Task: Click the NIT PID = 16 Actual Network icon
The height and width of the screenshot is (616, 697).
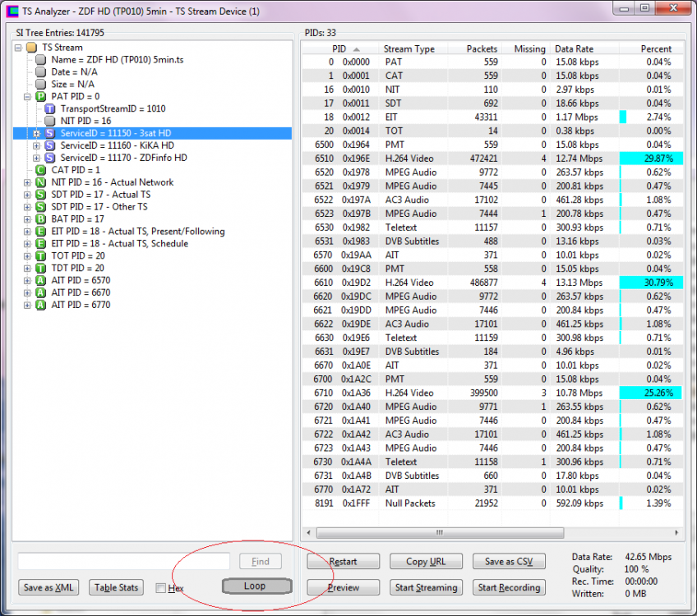Action: [x=40, y=182]
